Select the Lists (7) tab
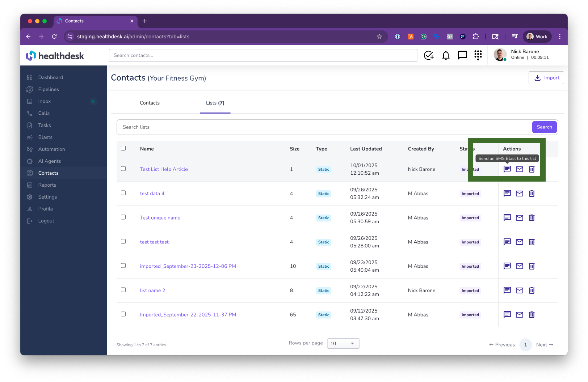Screen dimensions: 588x382 pyautogui.click(x=215, y=103)
